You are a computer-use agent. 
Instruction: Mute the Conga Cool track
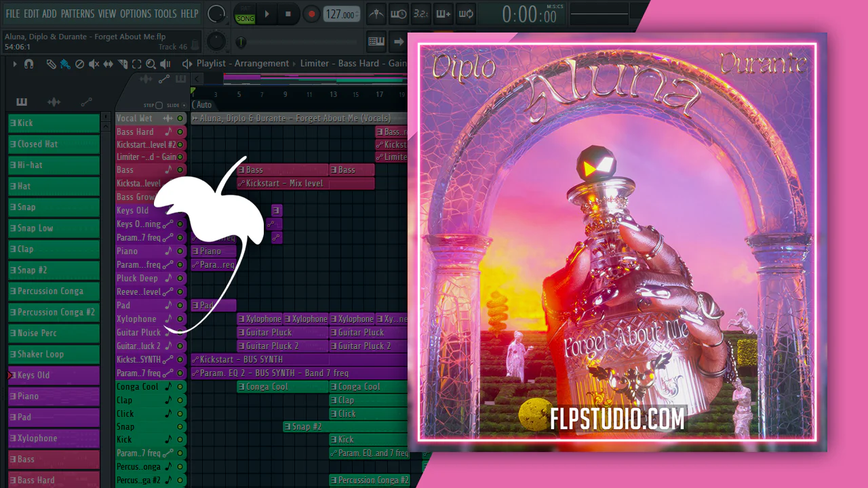click(x=180, y=387)
